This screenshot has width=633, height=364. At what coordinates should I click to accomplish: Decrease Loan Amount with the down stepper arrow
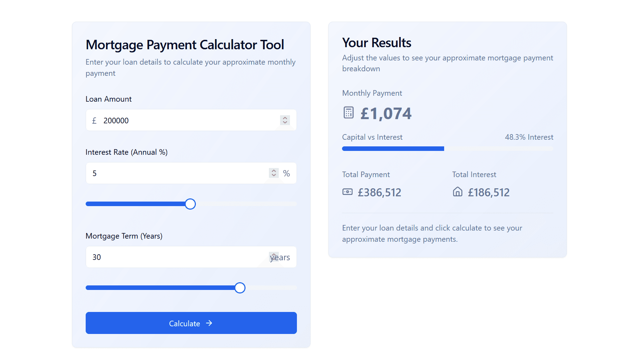tap(285, 123)
